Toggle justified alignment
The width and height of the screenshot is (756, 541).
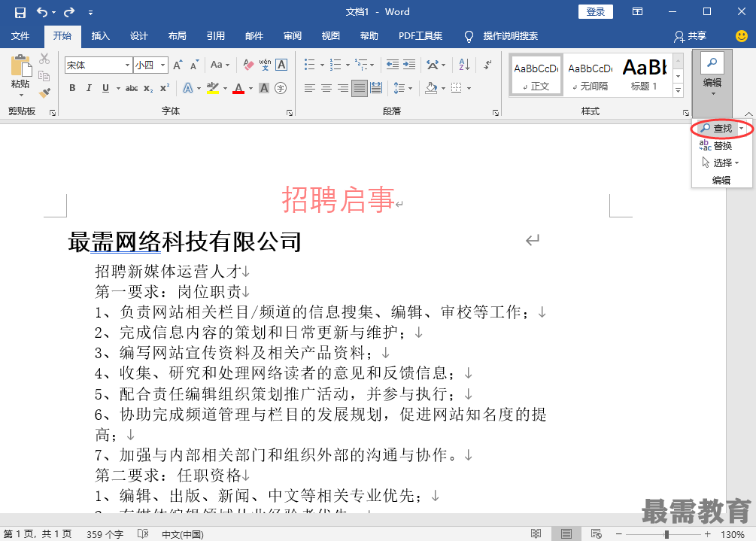pos(360,88)
